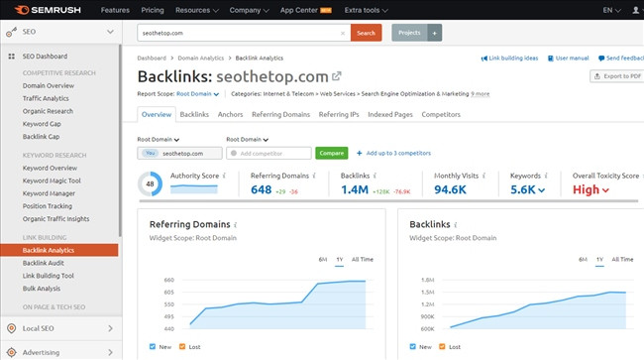The width and height of the screenshot is (644, 360).
Task: Switch to the Indexed Pages tab
Action: 390,115
